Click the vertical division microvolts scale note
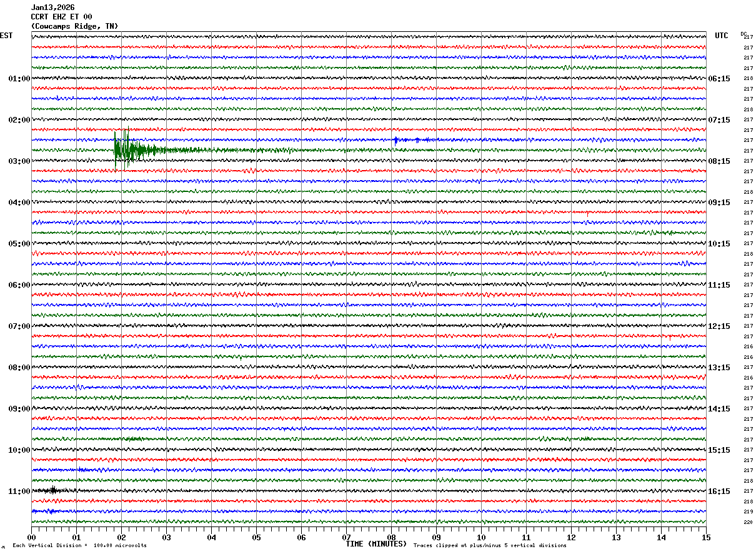 click(80, 546)
